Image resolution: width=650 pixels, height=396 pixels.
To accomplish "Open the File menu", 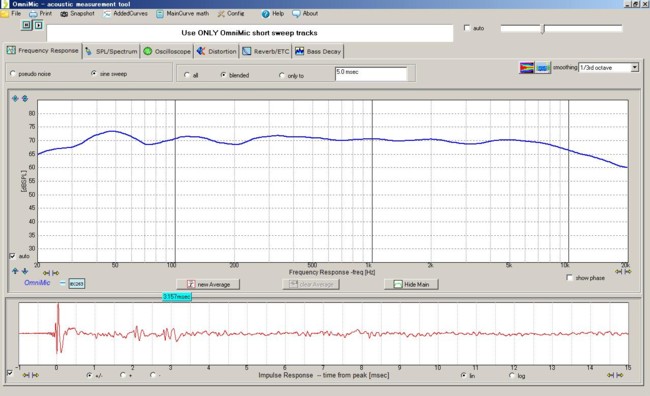I will pyautogui.click(x=11, y=14).
